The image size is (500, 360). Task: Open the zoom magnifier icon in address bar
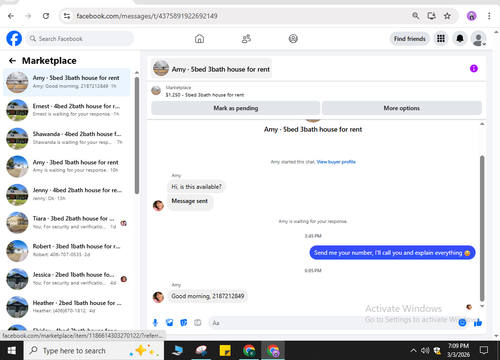(x=416, y=16)
